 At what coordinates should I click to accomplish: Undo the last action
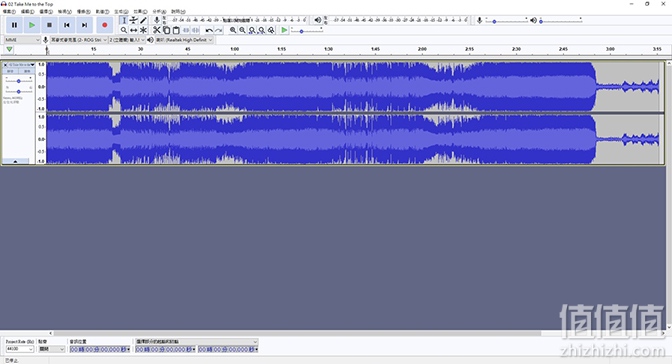(209, 30)
